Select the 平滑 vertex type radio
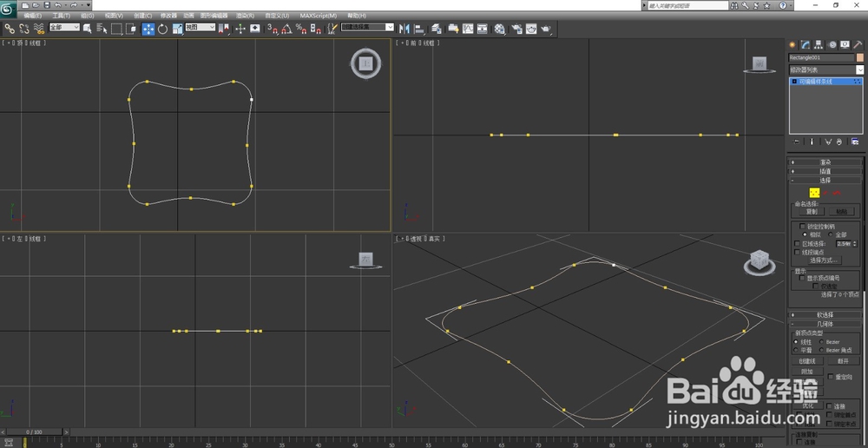Image resolution: width=868 pixels, height=448 pixels. click(x=796, y=350)
